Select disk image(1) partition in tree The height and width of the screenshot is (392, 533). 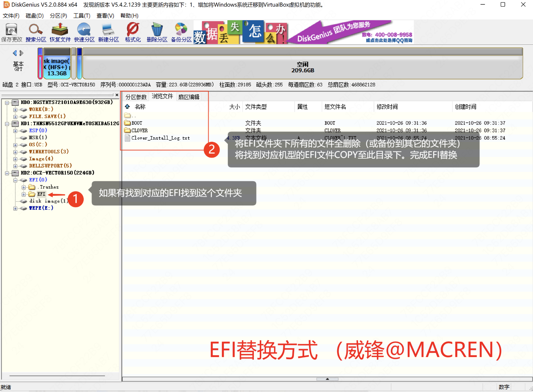click(x=48, y=201)
